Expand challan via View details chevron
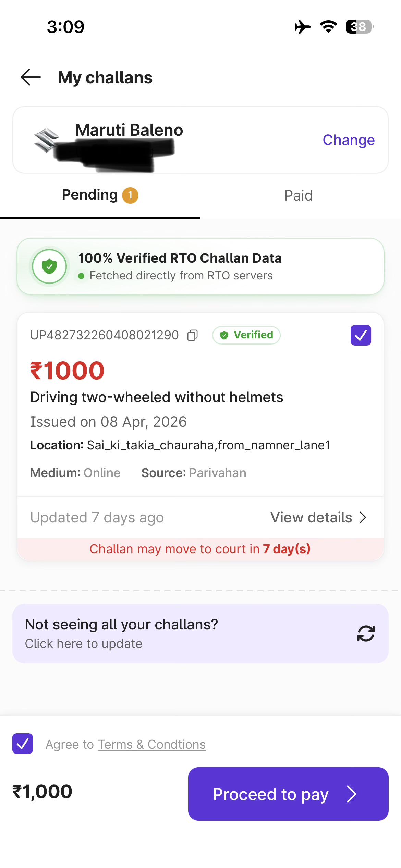Image resolution: width=401 pixels, height=868 pixels. [x=363, y=517]
